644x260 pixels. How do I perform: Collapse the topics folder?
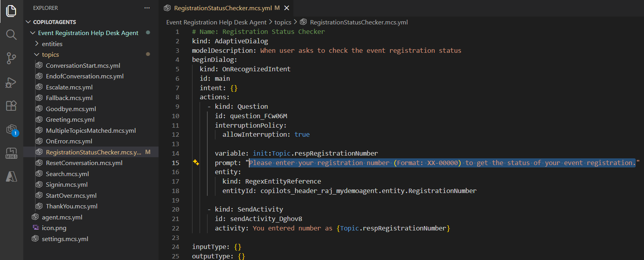[37, 55]
